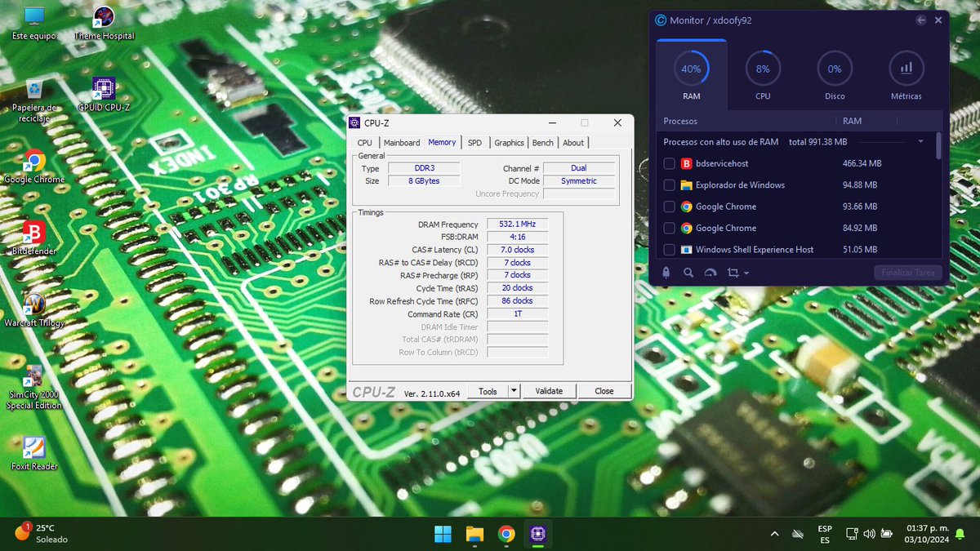The height and width of the screenshot is (551, 980).
Task: Click the rocket boost icon in Monitor
Action: [666, 273]
